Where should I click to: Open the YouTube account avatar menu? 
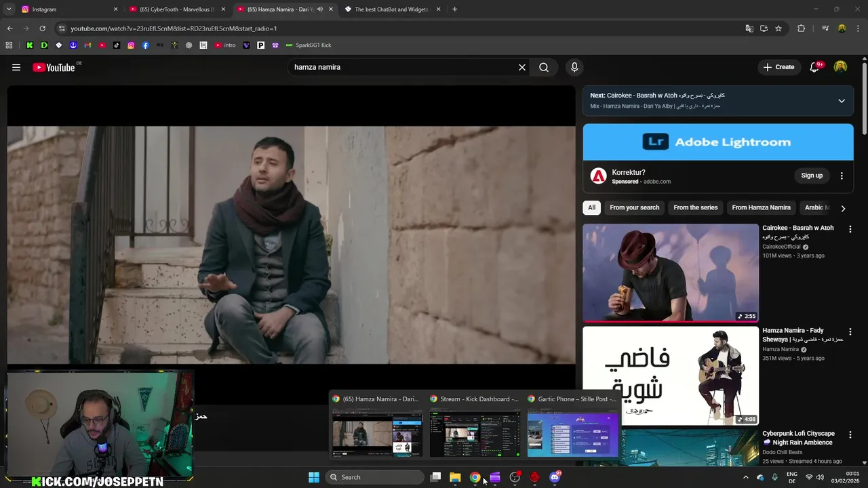(840, 67)
